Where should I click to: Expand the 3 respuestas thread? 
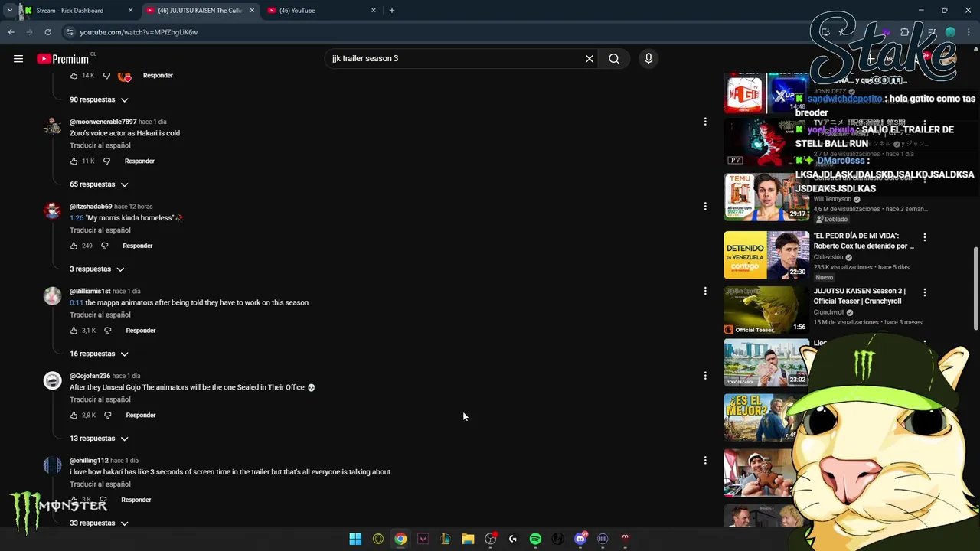[x=96, y=269]
